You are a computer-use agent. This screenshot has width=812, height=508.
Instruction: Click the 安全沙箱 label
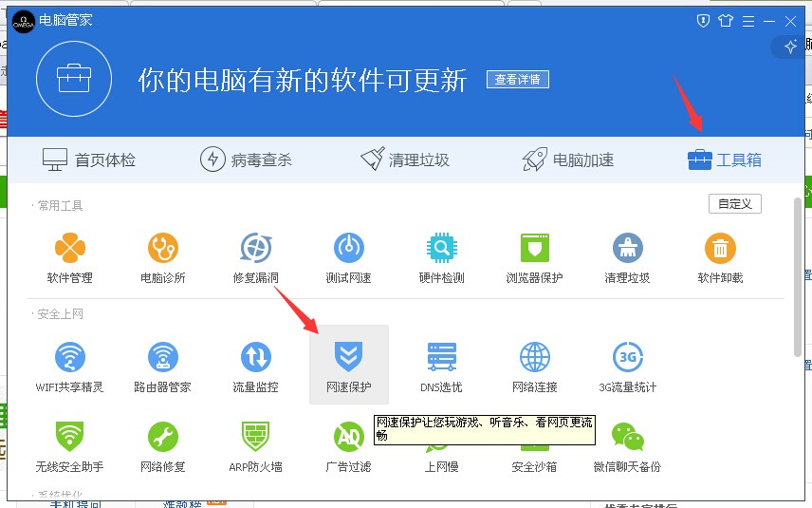click(534, 467)
